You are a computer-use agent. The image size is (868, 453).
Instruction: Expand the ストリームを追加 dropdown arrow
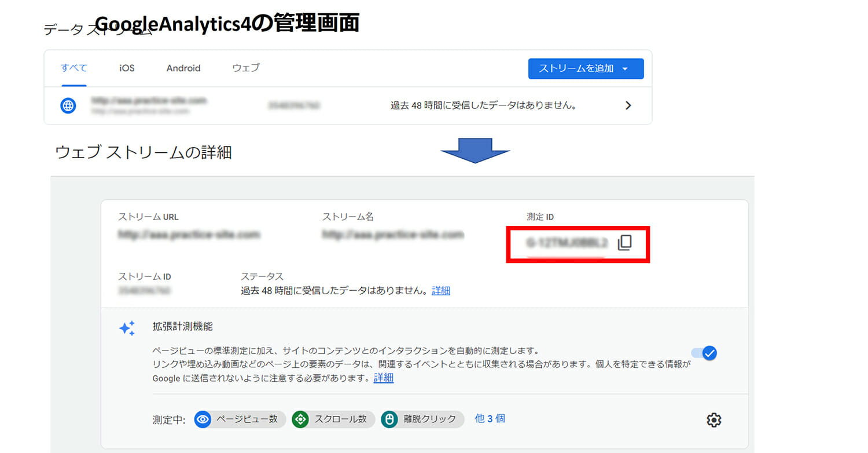(625, 68)
